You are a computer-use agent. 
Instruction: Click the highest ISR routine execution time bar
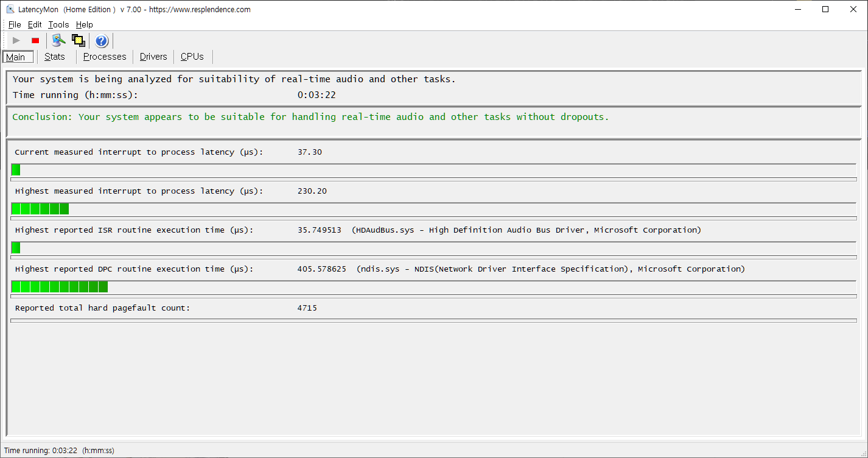(433, 248)
